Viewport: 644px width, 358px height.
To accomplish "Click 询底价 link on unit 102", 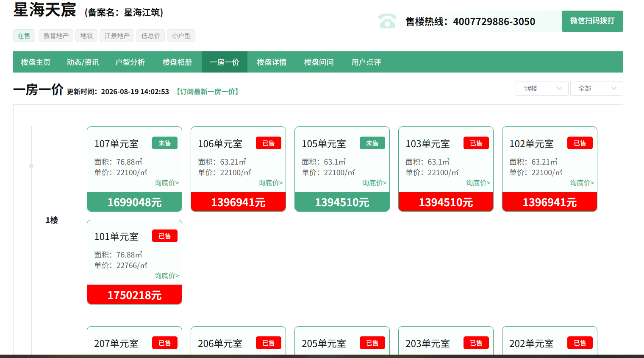I will coord(582,183).
